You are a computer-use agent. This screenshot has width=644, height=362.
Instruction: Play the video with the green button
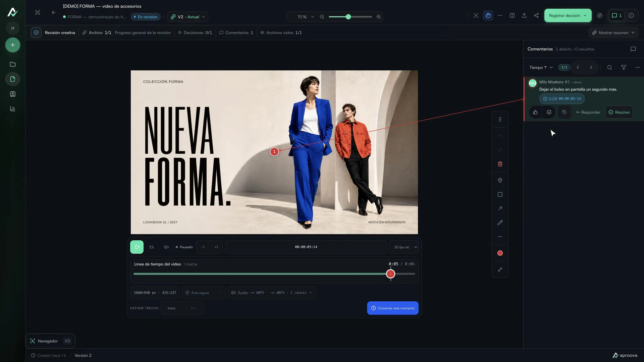137,247
